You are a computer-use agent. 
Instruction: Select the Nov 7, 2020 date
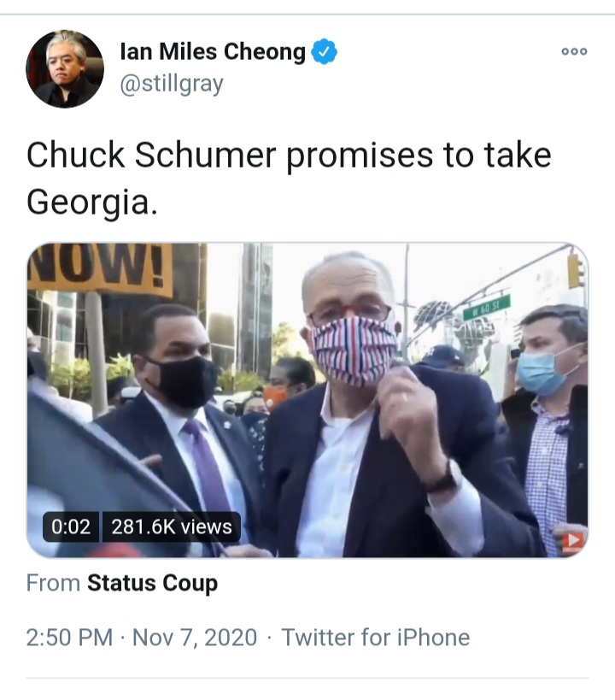pos(195,638)
